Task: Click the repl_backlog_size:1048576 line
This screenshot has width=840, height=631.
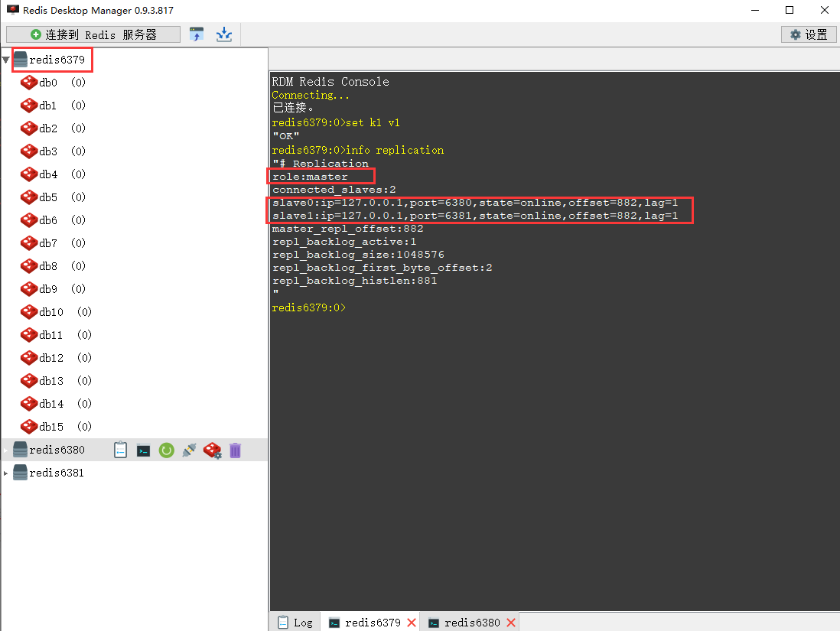Action: pos(358,255)
